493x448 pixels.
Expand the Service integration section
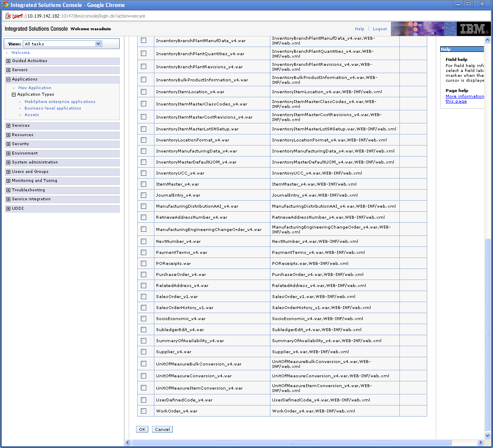click(8, 199)
